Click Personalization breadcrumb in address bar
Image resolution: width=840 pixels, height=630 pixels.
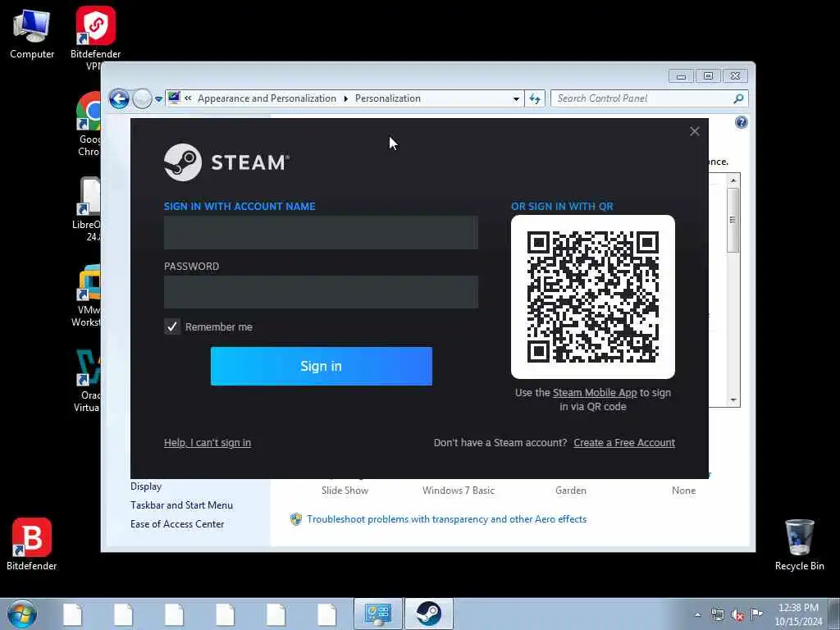(x=388, y=98)
